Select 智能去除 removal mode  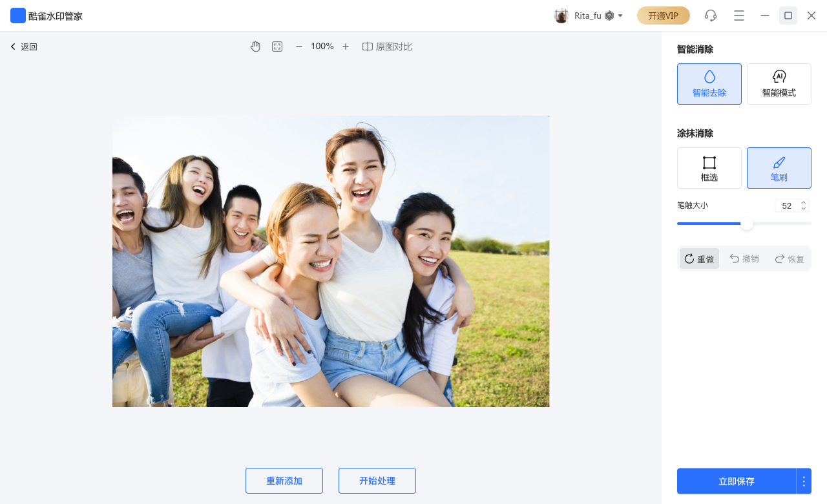tap(709, 84)
